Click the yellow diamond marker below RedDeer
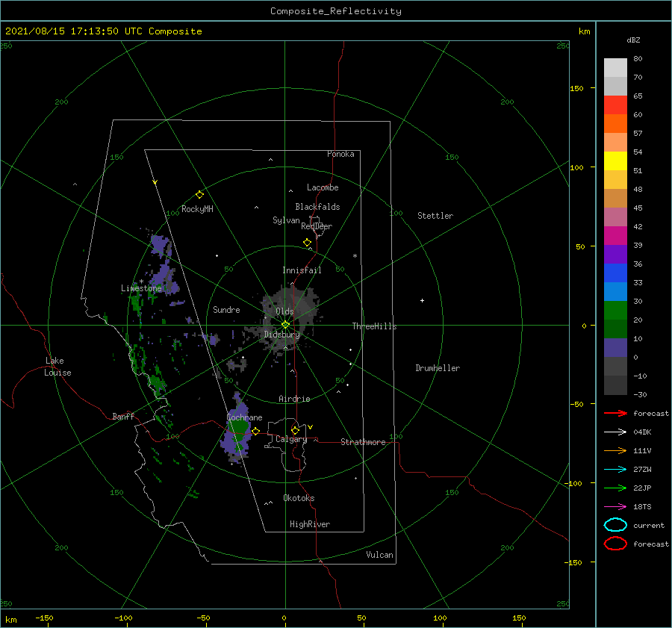 point(307,243)
